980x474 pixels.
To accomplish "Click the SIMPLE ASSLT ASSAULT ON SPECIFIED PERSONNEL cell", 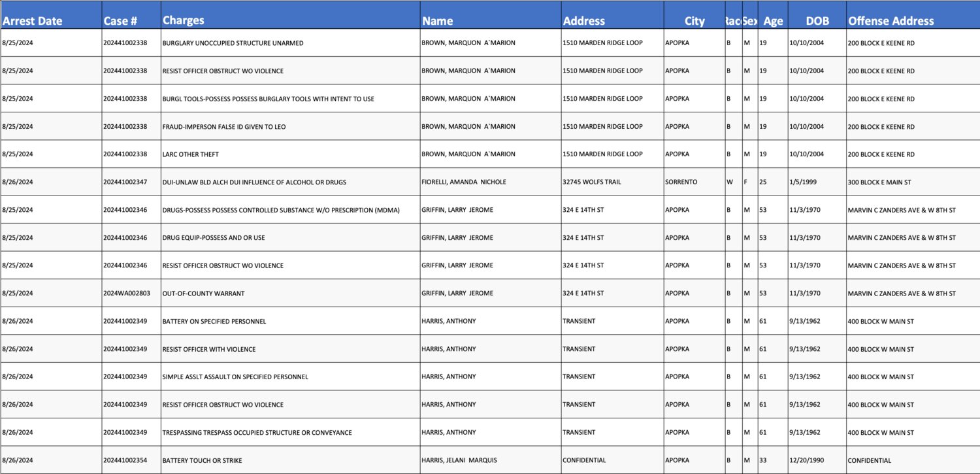I will pyautogui.click(x=291, y=377).
